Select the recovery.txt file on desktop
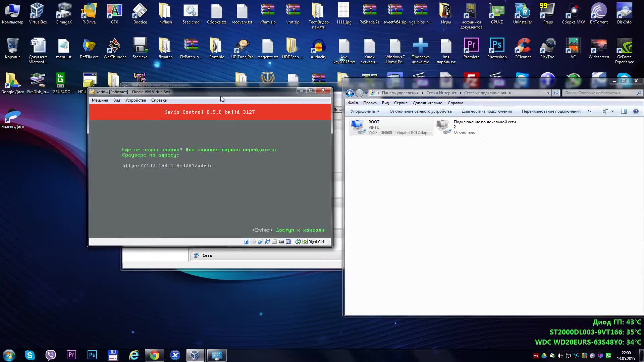644x362 pixels. [242, 14]
